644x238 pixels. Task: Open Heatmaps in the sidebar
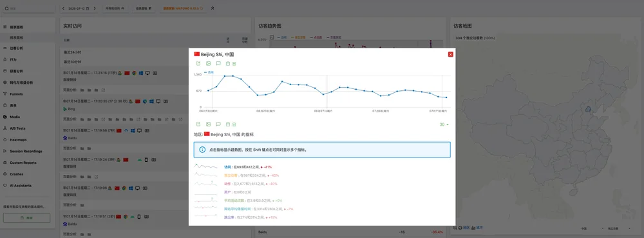click(x=28, y=140)
